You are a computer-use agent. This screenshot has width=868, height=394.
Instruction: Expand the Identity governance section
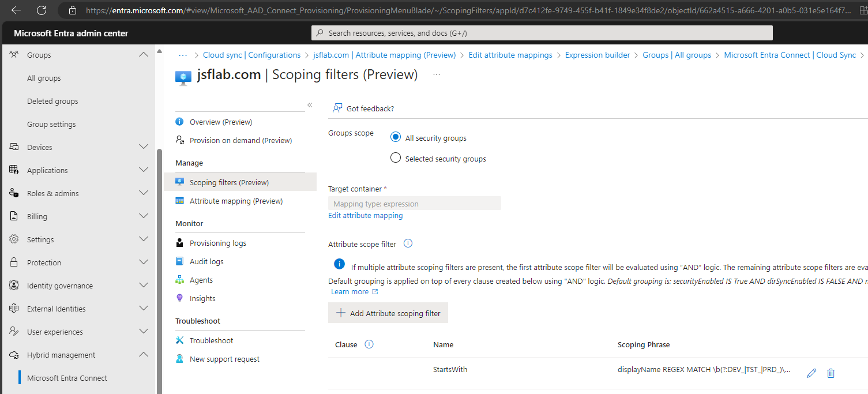click(144, 286)
